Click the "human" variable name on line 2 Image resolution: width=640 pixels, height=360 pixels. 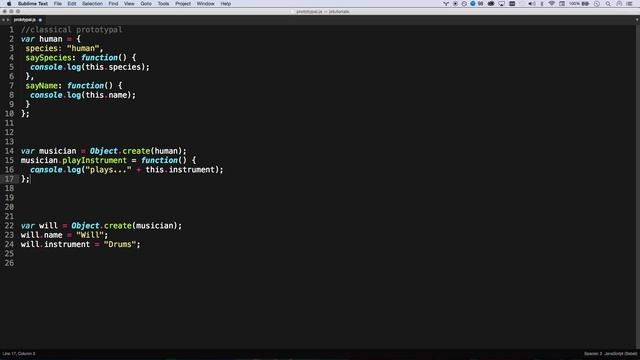coord(51,39)
